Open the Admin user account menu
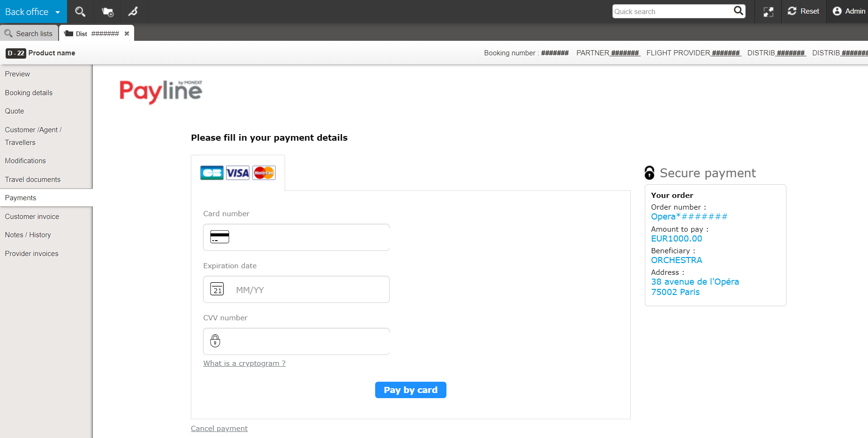The height and width of the screenshot is (438, 868). coord(849,11)
